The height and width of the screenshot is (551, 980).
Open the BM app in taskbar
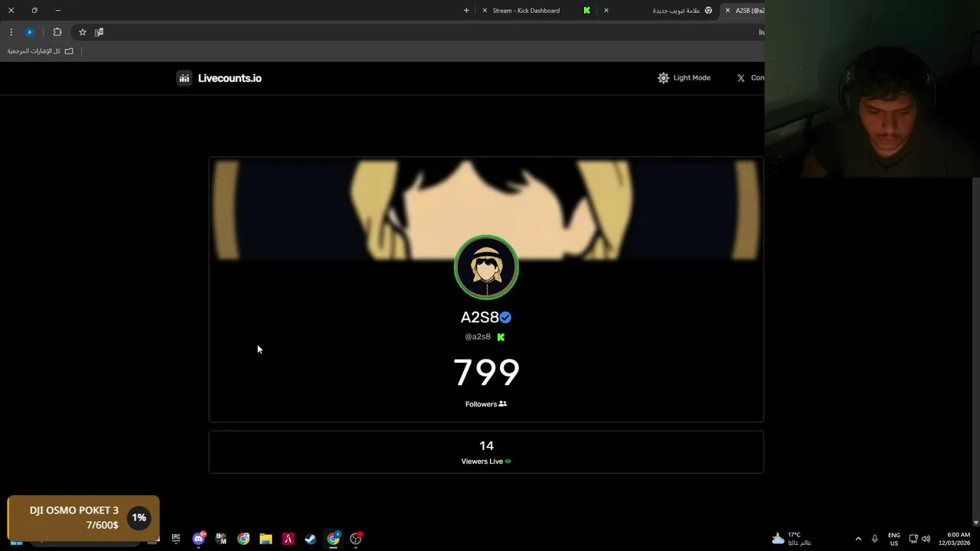coord(221,539)
